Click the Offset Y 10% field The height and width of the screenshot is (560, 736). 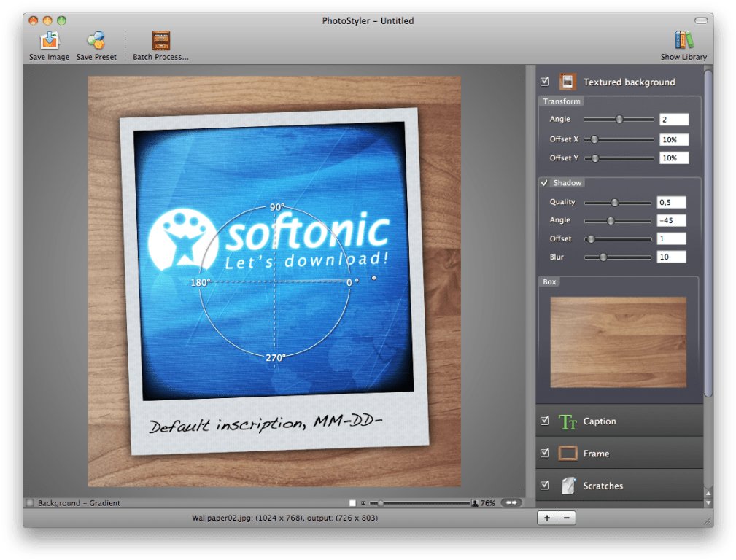674,157
